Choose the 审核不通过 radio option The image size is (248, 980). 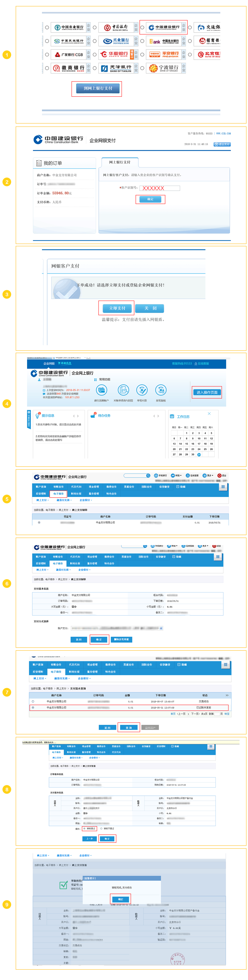101,829
